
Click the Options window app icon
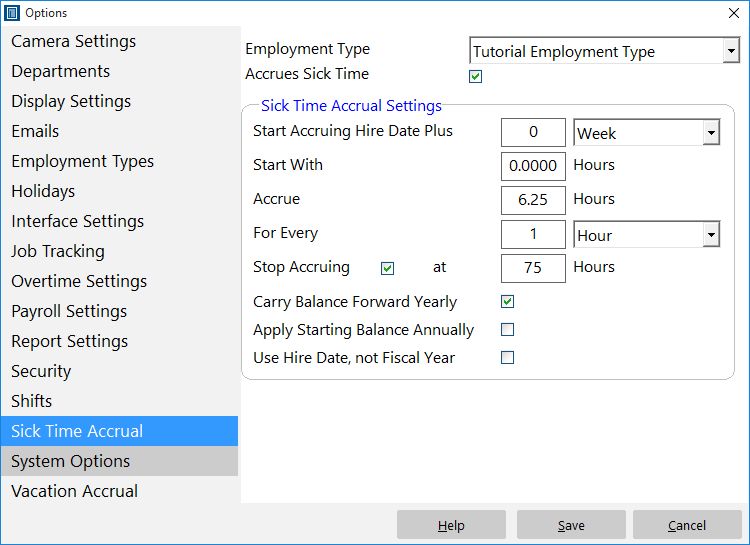12,13
